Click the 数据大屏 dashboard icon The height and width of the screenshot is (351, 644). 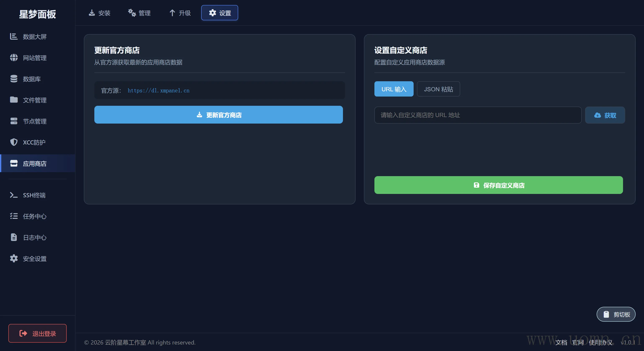[x=14, y=36]
